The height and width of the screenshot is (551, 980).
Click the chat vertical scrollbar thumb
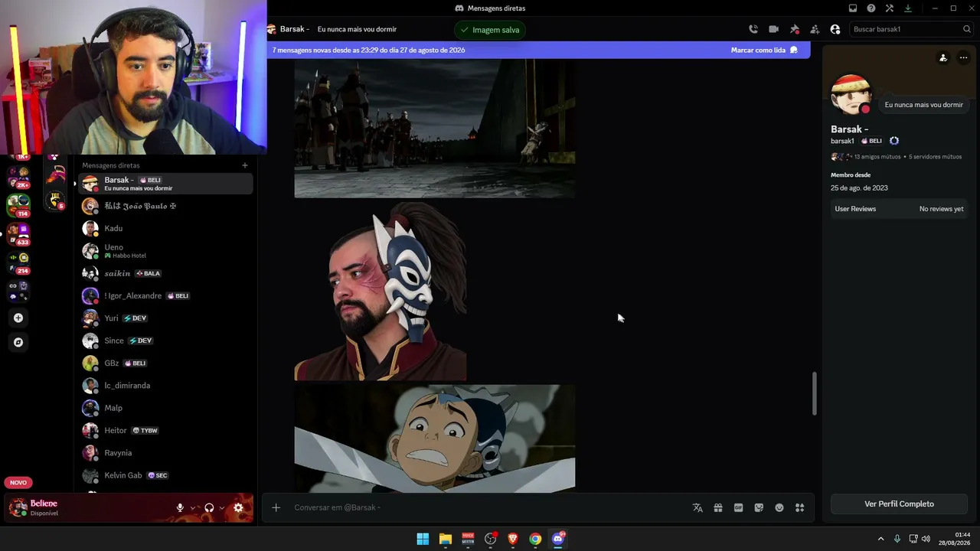(814, 393)
